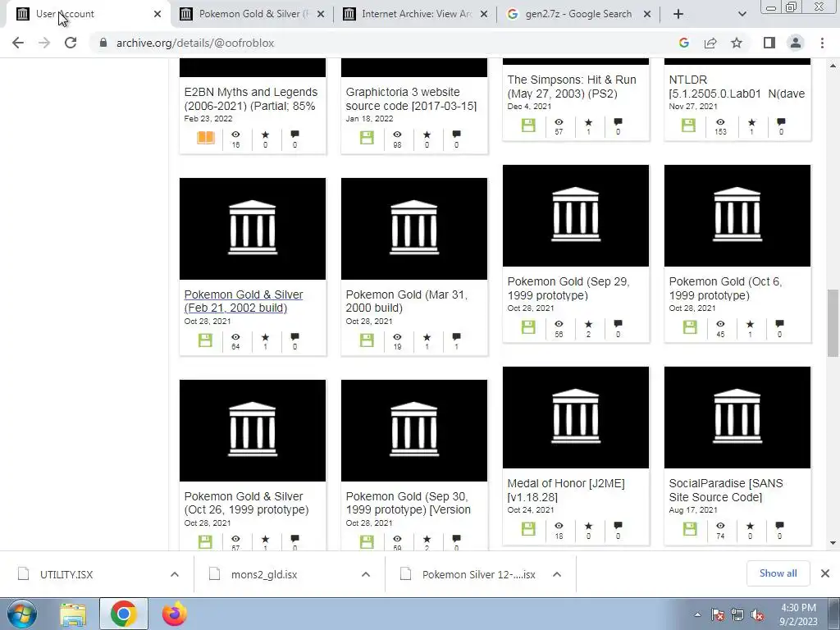840x630 pixels.
Task: Switch to the Internet Archive: View Archive tab
Action: (414, 14)
